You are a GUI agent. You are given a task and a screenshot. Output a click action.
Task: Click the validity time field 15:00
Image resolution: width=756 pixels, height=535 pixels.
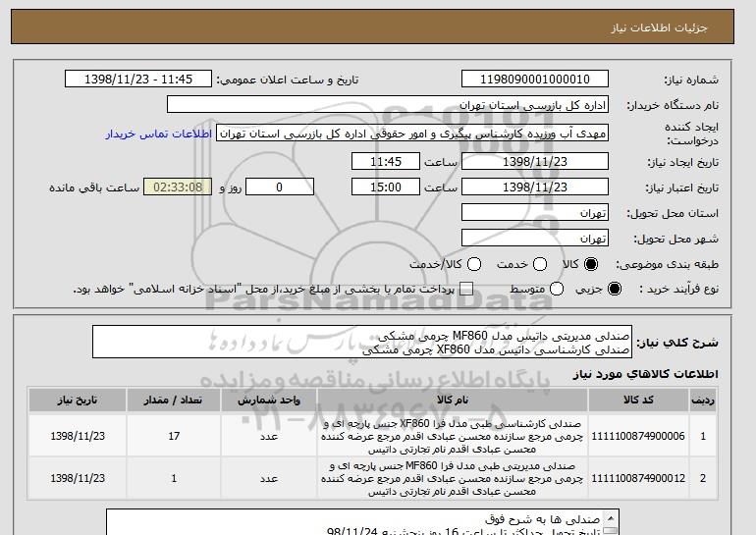coord(386,187)
